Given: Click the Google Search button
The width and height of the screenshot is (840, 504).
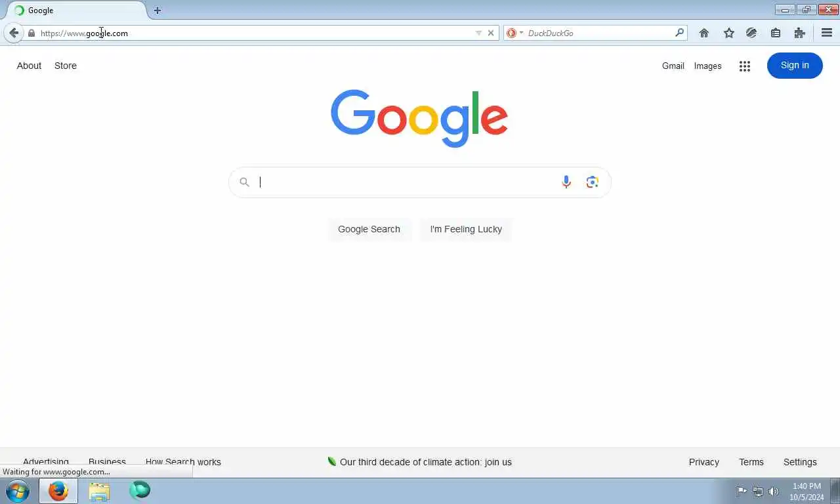Looking at the screenshot, I should pyautogui.click(x=369, y=229).
